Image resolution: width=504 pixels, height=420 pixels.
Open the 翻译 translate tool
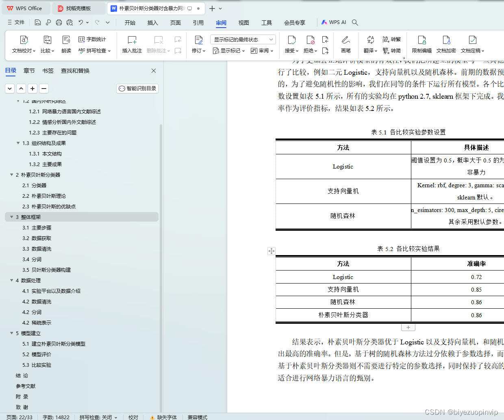coord(369,45)
